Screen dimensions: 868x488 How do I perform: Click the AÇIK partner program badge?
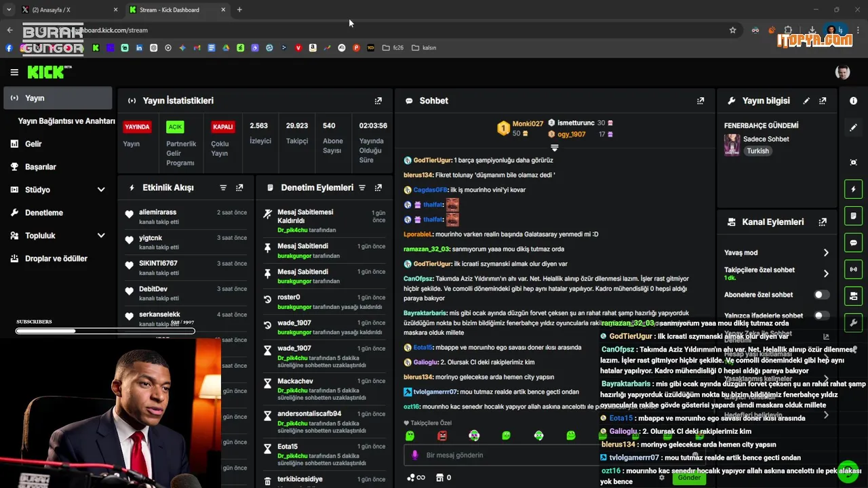[175, 127]
